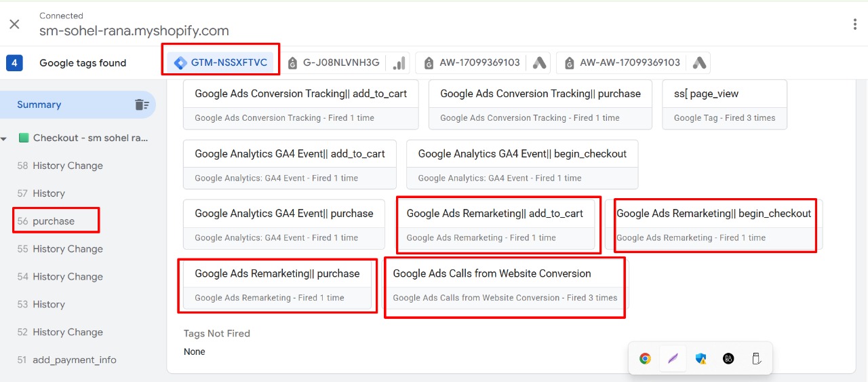This screenshot has width=868, height=382.
Task: Open Google Ads Remarketing add_to_cart tag
Action: click(x=495, y=224)
